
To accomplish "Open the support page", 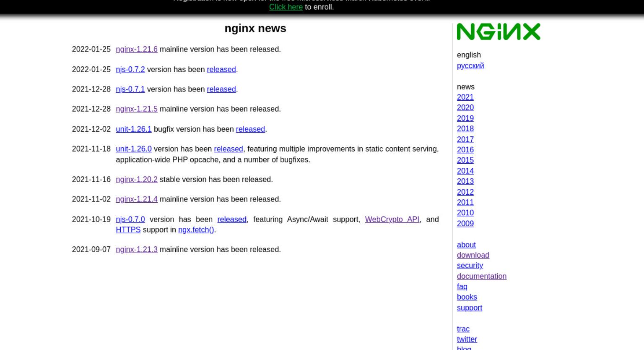I will 470,308.
